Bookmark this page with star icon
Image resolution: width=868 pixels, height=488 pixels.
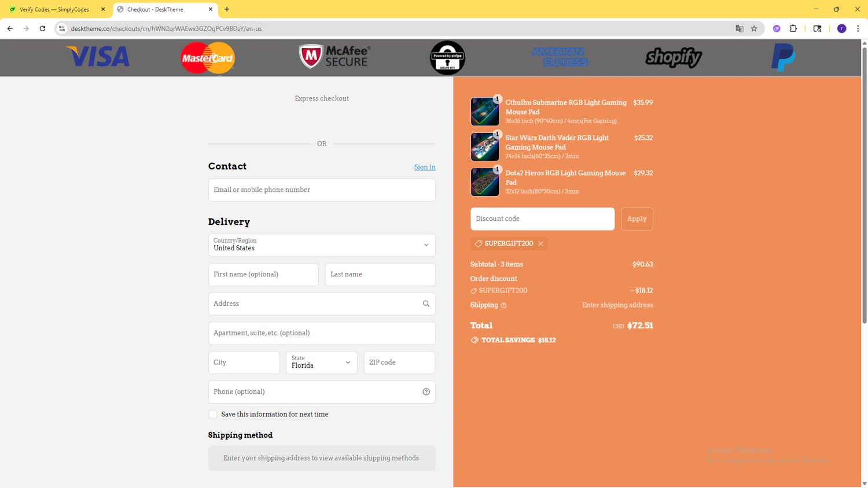(x=754, y=28)
